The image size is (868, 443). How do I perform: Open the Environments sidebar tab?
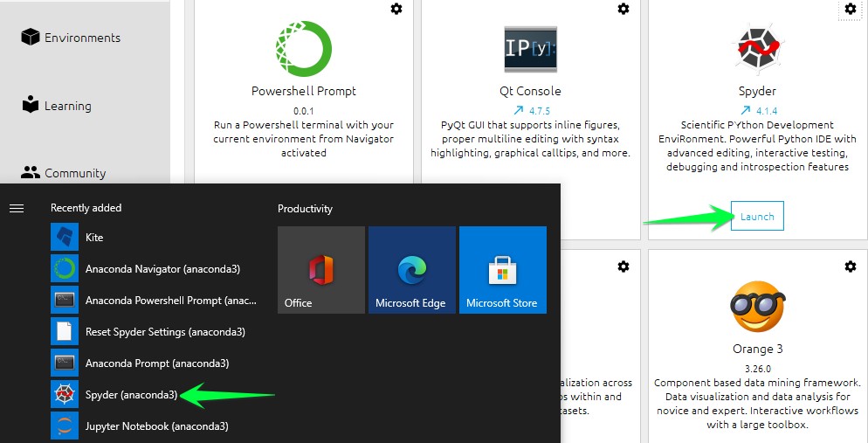(70, 38)
